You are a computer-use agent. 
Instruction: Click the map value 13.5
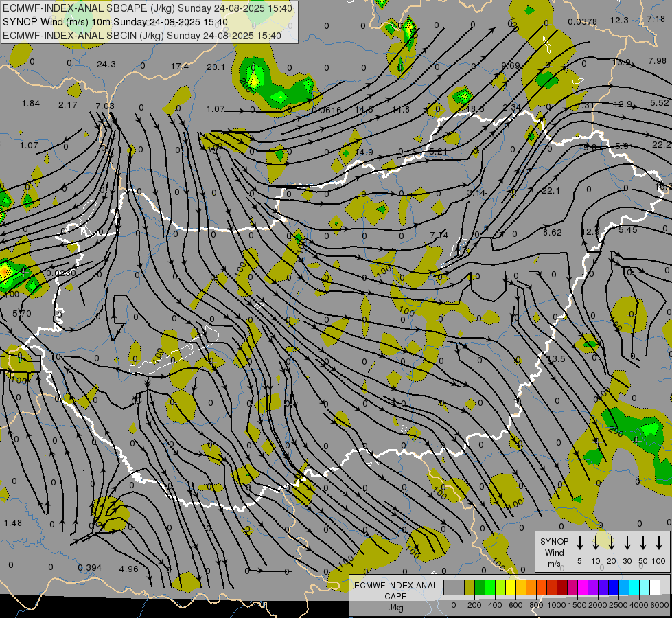[x=556, y=358]
